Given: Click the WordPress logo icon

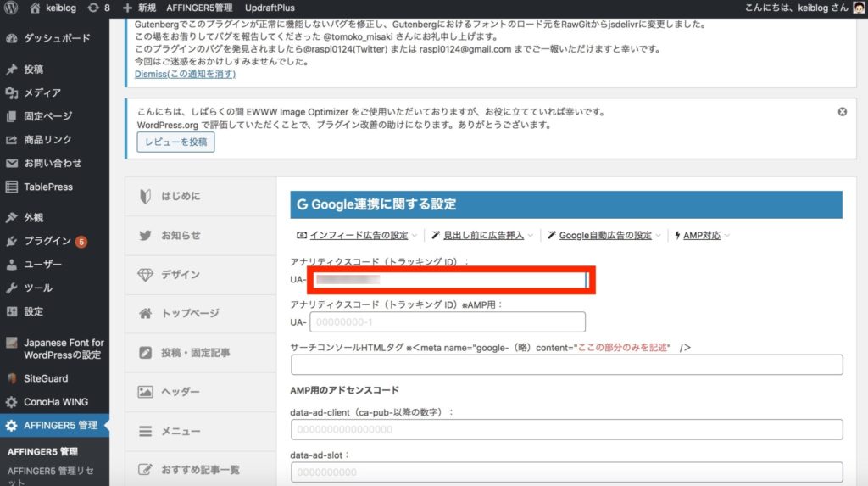Looking at the screenshot, I should pos(11,8).
